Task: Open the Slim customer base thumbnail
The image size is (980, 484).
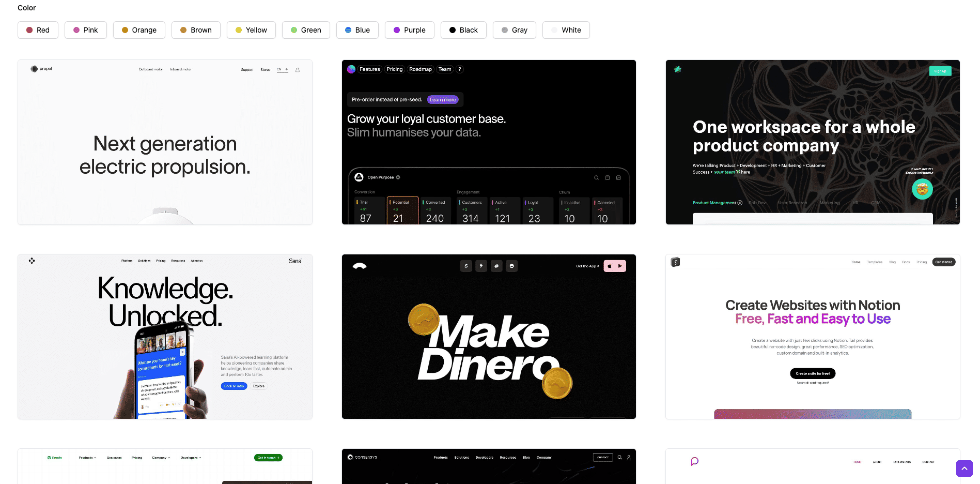Action: pyautogui.click(x=489, y=142)
